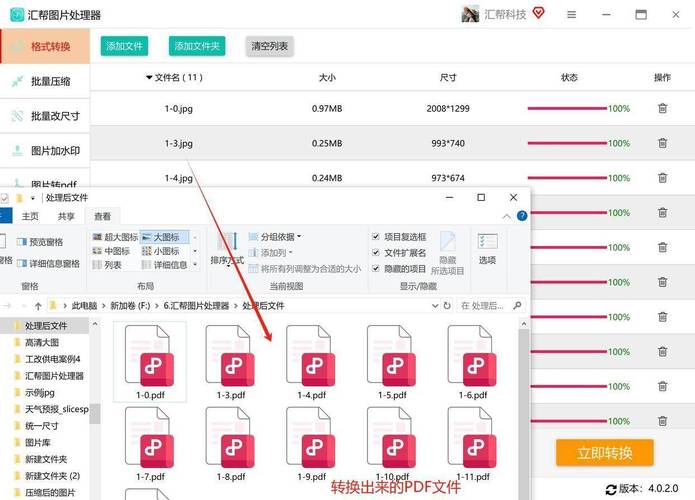Open 汇帮图片处理器 folder in tree

pyautogui.click(x=54, y=376)
